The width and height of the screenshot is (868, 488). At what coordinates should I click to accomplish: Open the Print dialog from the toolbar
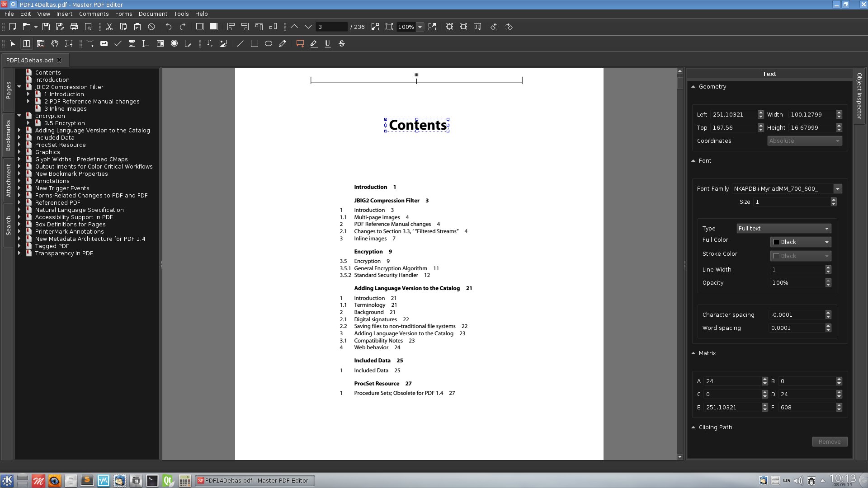74,27
